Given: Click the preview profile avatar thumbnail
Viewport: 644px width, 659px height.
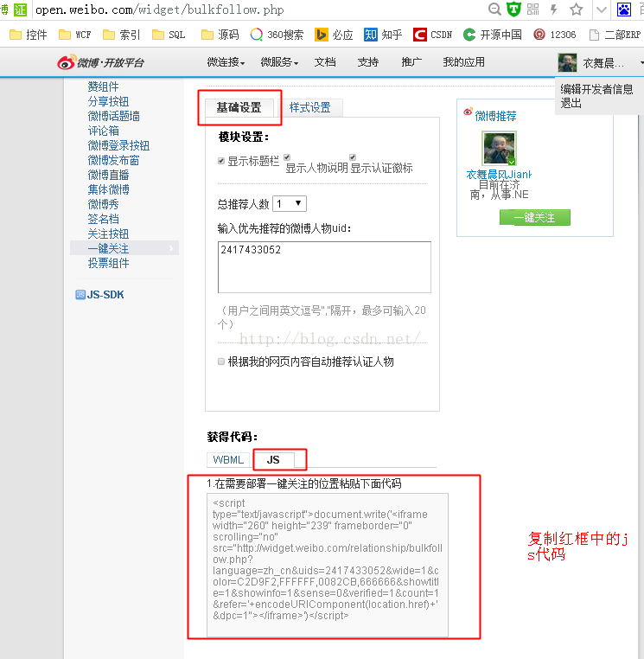Looking at the screenshot, I should [x=499, y=149].
